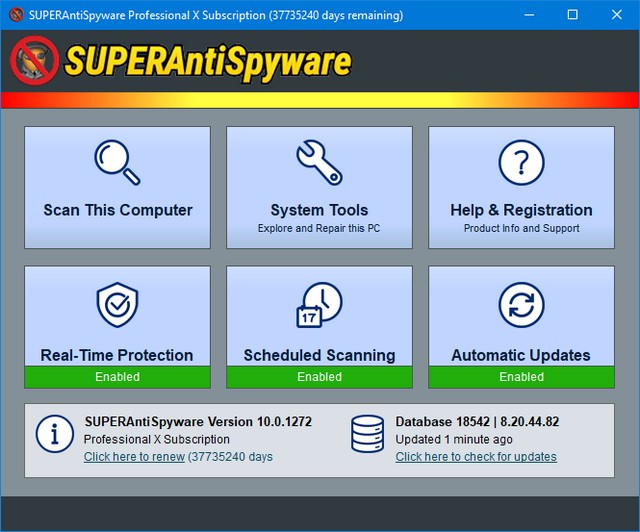Toggle Real-Time Protection Enabled status bar
Image resolution: width=640 pixels, height=532 pixels.
click(117, 377)
